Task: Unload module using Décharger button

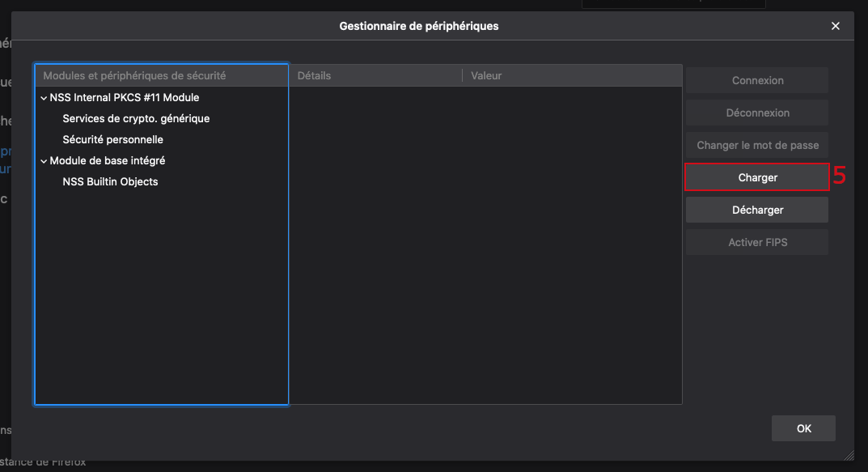Action: (757, 210)
